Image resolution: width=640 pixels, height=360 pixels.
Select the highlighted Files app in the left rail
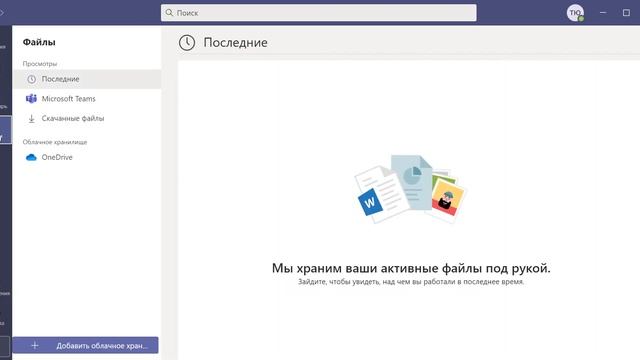(6, 130)
